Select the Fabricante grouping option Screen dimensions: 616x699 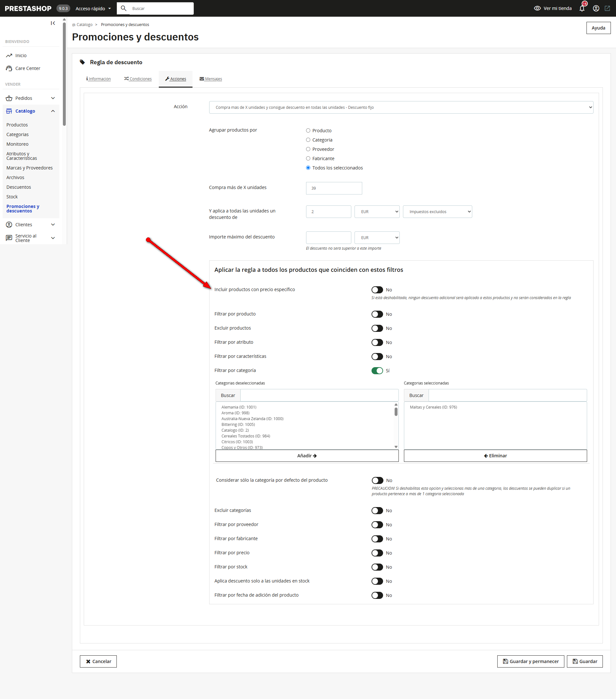tap(308, 158)
